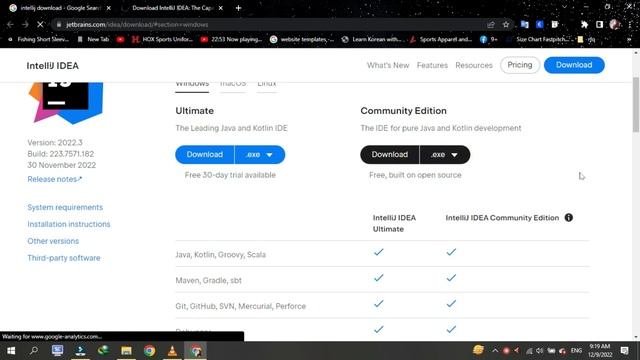Viewport: 640px width, 360px height.
Task: Show more bookmarks with the overflow chevron
Action: click(x=629, y=40)
